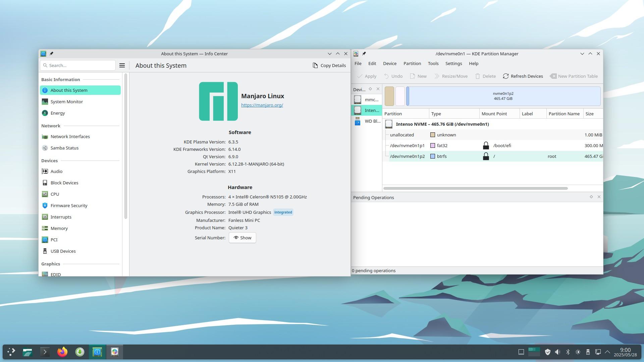Open Block Devices page
Viewport: 644px width, 362px height.
pyautogui.click(x=80, y=183)
